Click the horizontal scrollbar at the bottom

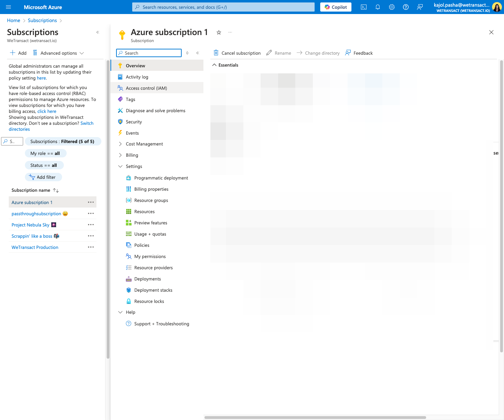(x=315, y=418)
